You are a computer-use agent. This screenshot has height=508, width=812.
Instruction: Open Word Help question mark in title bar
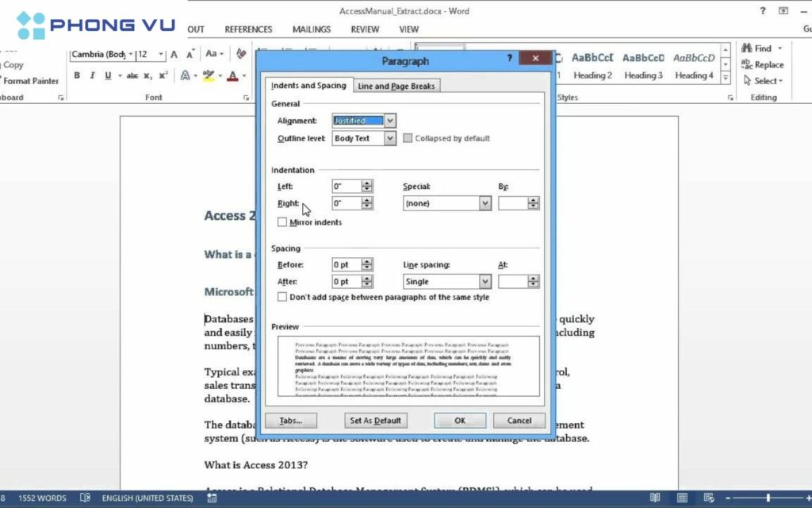coord(762,11)
